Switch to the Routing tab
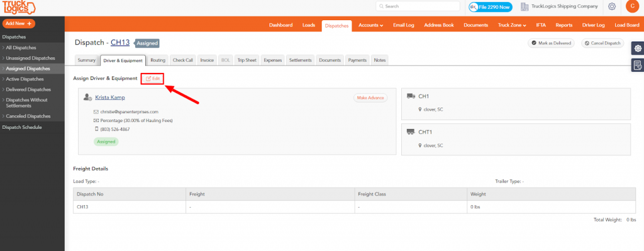The image size is (644, 251). [x=158, y=60]
